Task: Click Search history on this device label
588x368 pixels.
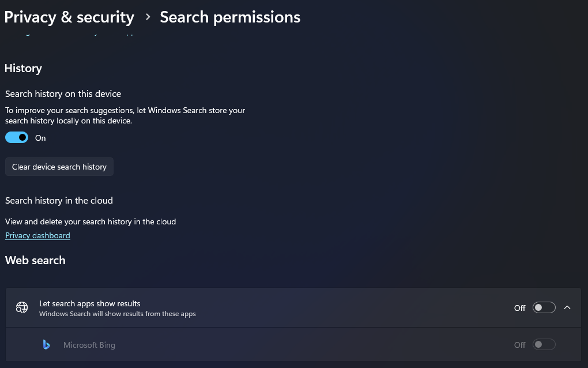Action: (x=63, y=93)
